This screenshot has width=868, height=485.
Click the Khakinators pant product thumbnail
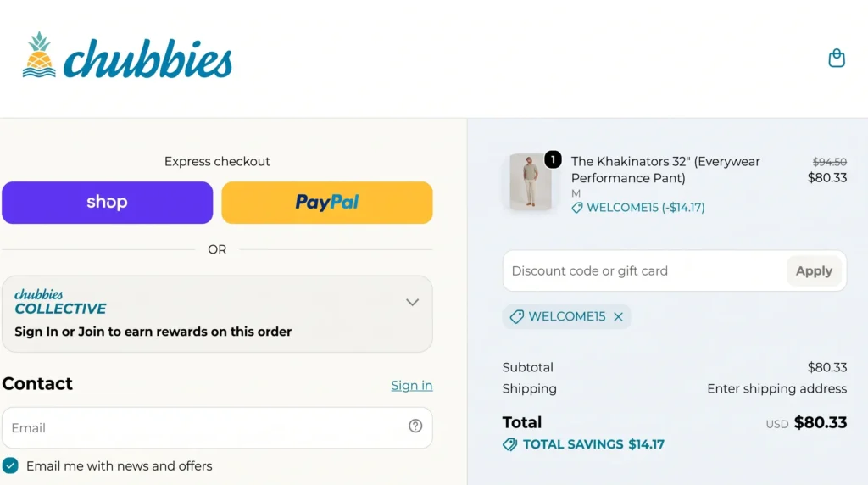(531, 182)
